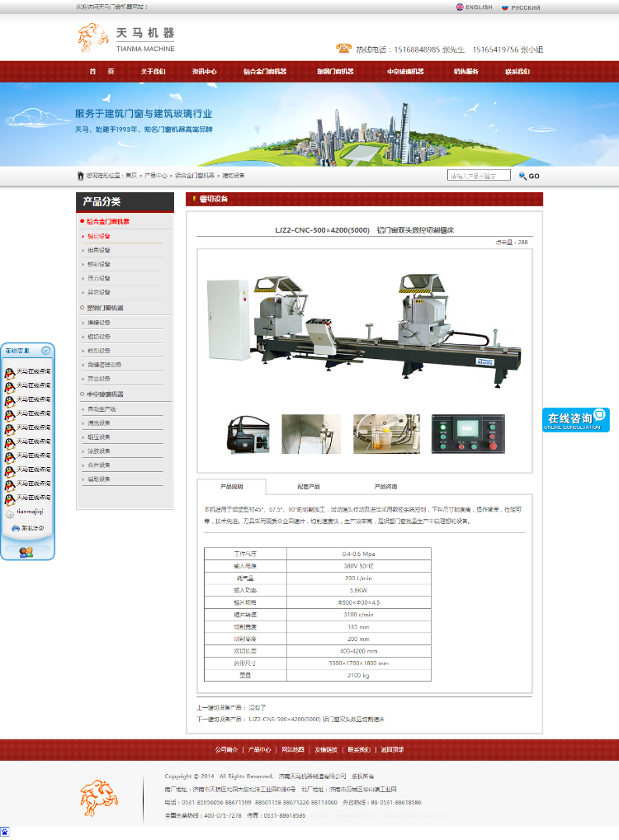The image size is (619, 840).
Task: Click the home icon in the breadcrumb bar
Action: tap(81, 176)
